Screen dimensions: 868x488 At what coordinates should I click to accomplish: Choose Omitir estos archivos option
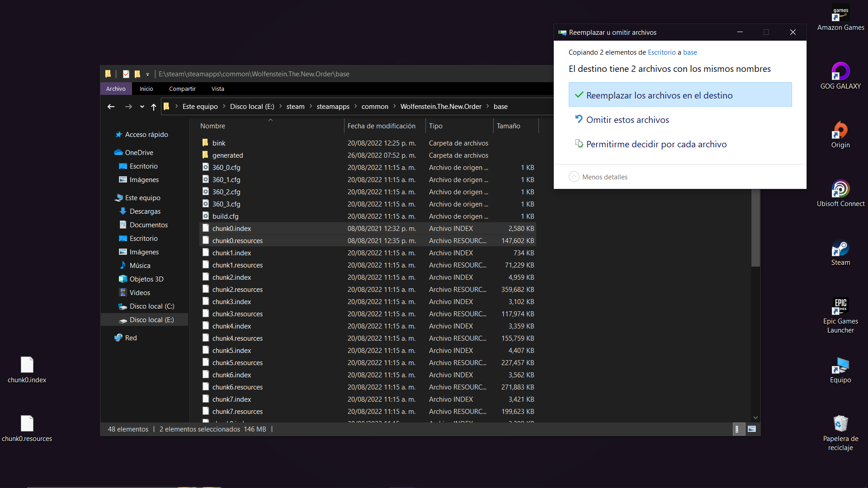pos(627,120)
